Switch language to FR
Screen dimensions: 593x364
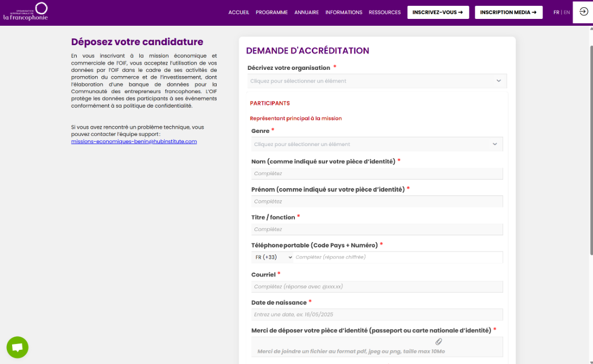[556, 13]
